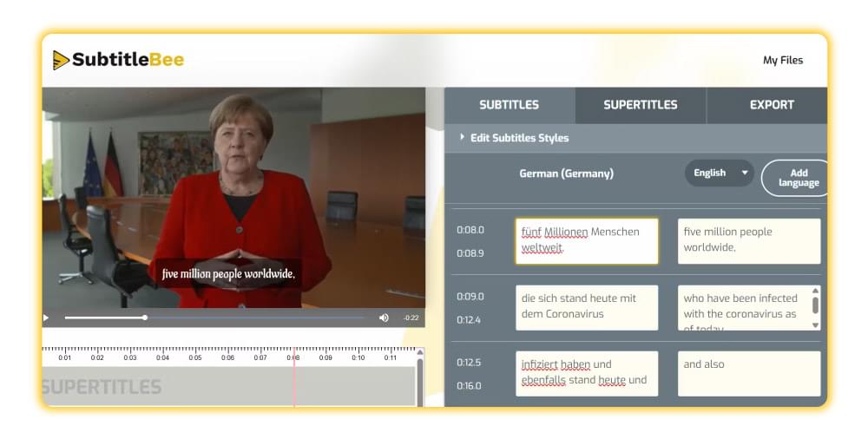This screenshot has width=868, height=439.
Task: Edit English text 'and also'
Action: 749,374
